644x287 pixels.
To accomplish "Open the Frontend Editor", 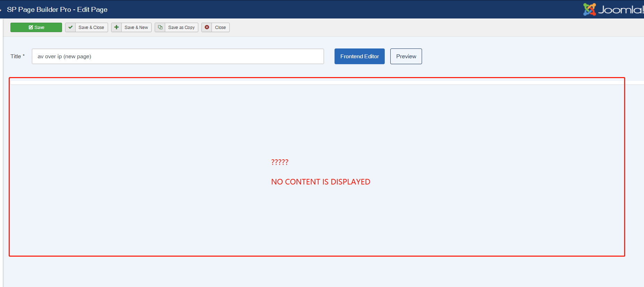I will tap(359, 56).
